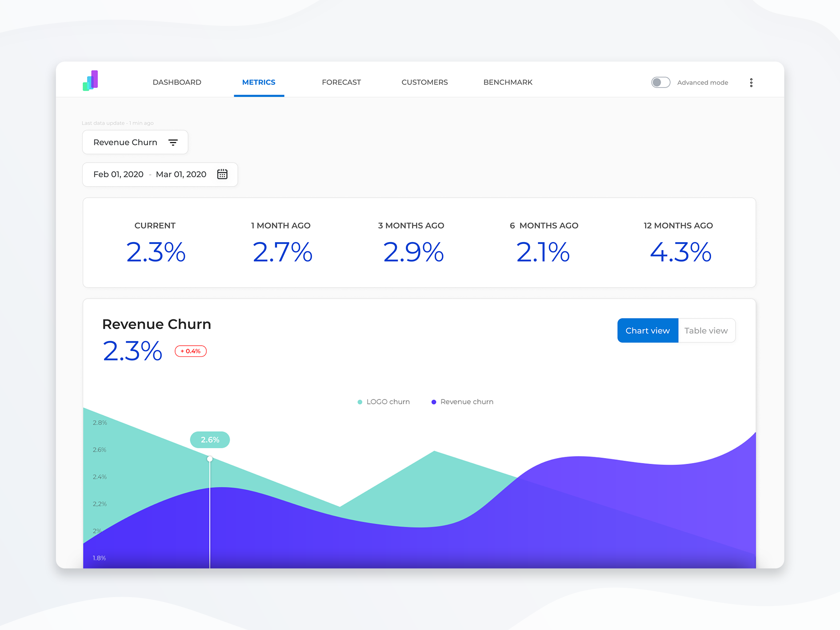840x630 pixels.
Task: Open the Feb 01 – Mar 01 date range selector
Action: tap(160, 174)
